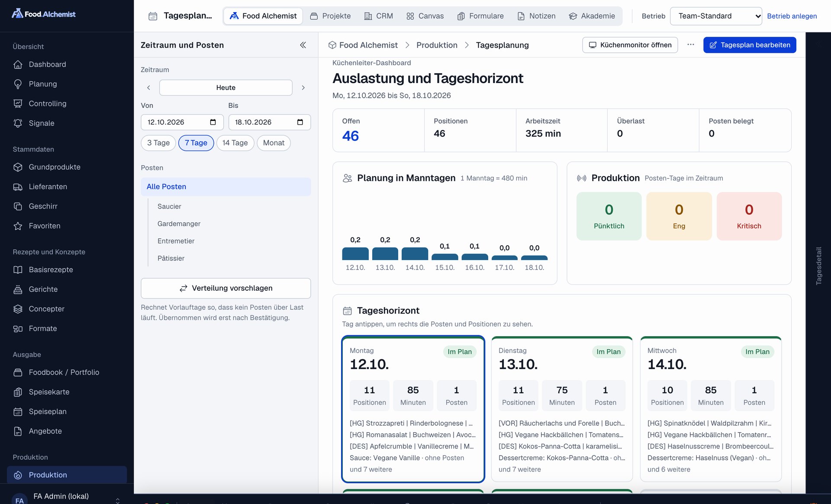Viewport: 831px width, 504px height.
Task: Open Formate in sidebar
Action: (x=67, y=328)
